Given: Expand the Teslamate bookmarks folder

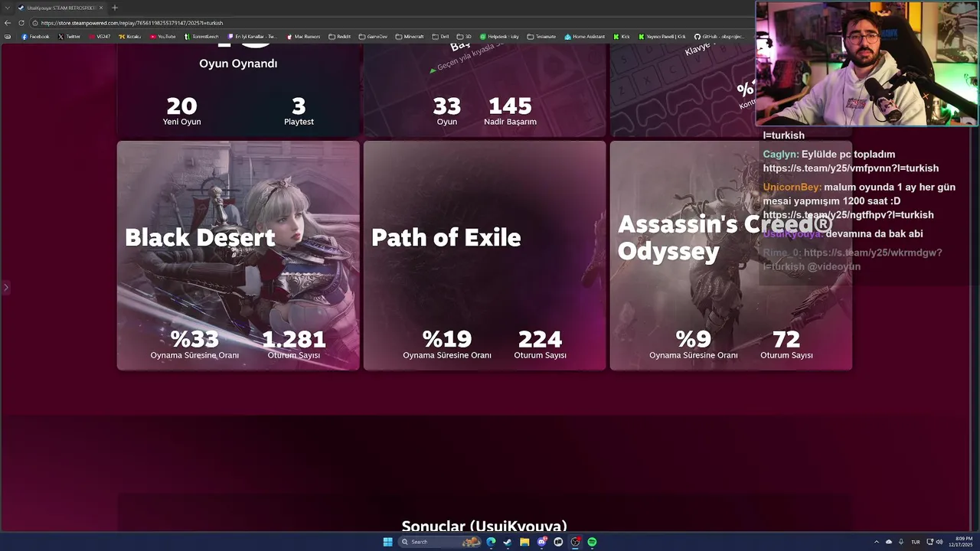Looking at the screenshot, I should pos(541,37).
